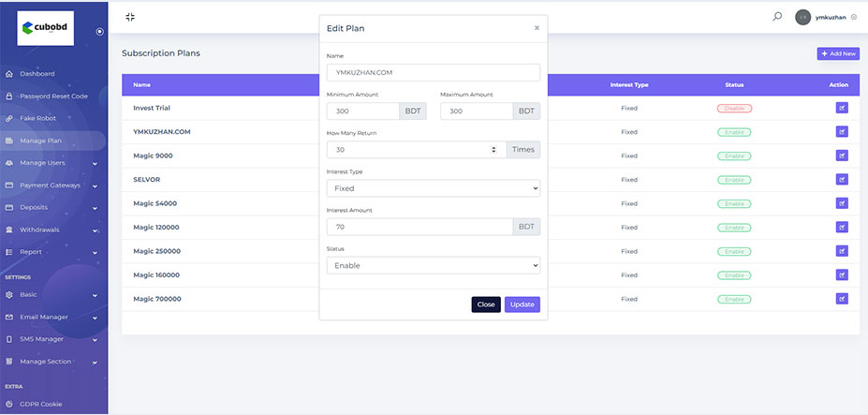This screenshot has height=415, width=868.
Task: Click the Add New button
Action: point(838,54)
